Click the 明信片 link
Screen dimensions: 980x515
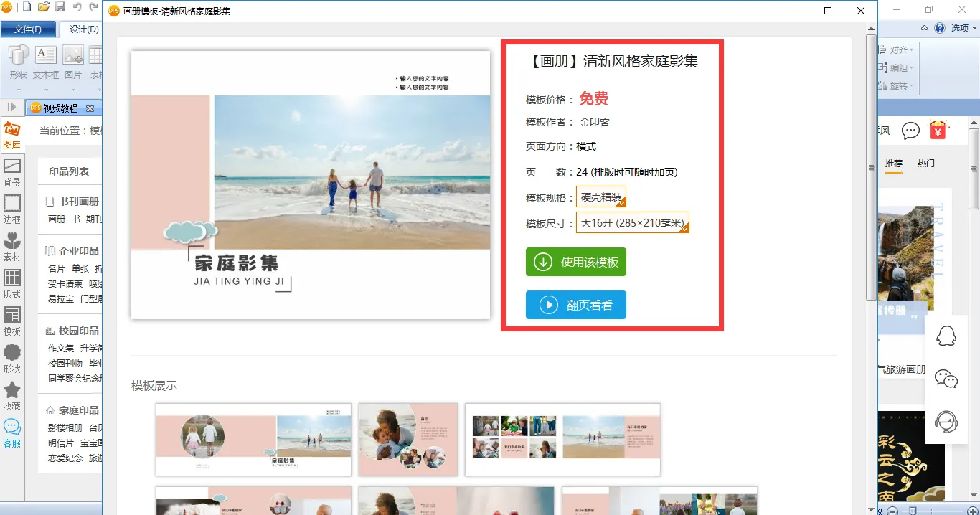61,443
